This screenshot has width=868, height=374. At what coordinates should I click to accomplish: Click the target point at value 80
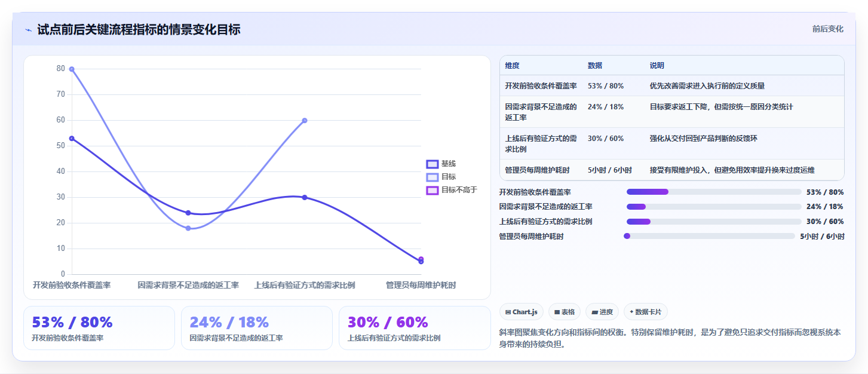click(x=72, y=69)
